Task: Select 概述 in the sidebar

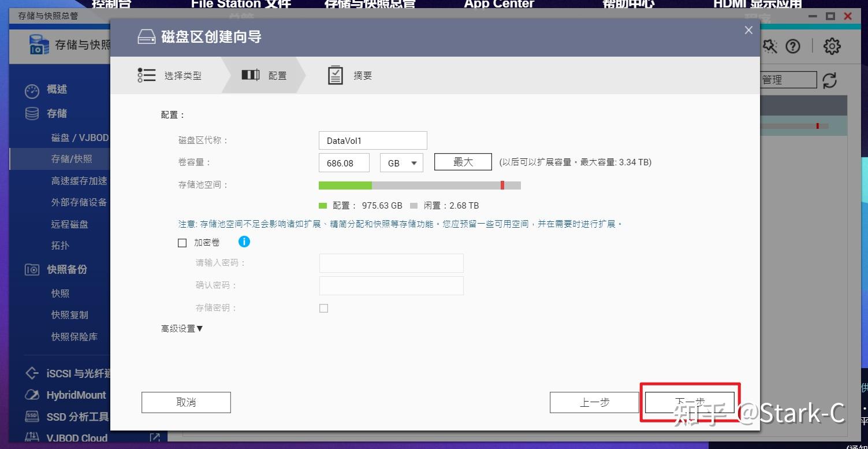Action: coord(57,90)
